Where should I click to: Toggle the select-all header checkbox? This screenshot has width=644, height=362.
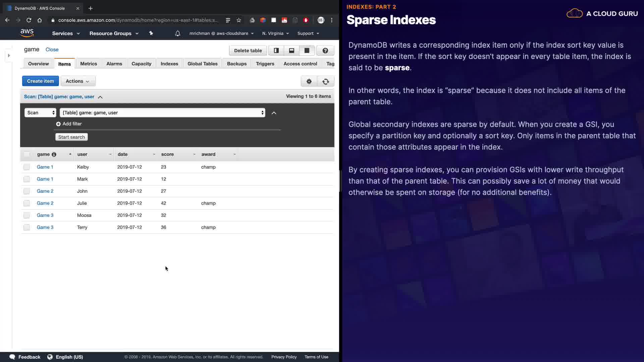(27, 154)
